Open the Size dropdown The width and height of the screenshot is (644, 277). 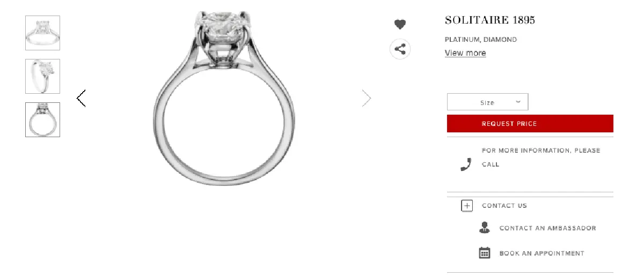pos(487,102)
